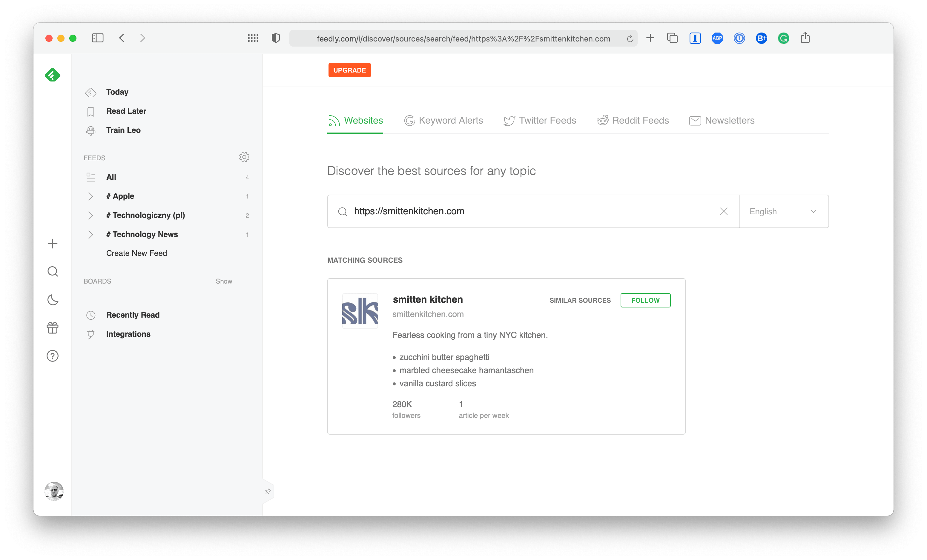Switch to the Newsletters tab

[x=722, y=120]
